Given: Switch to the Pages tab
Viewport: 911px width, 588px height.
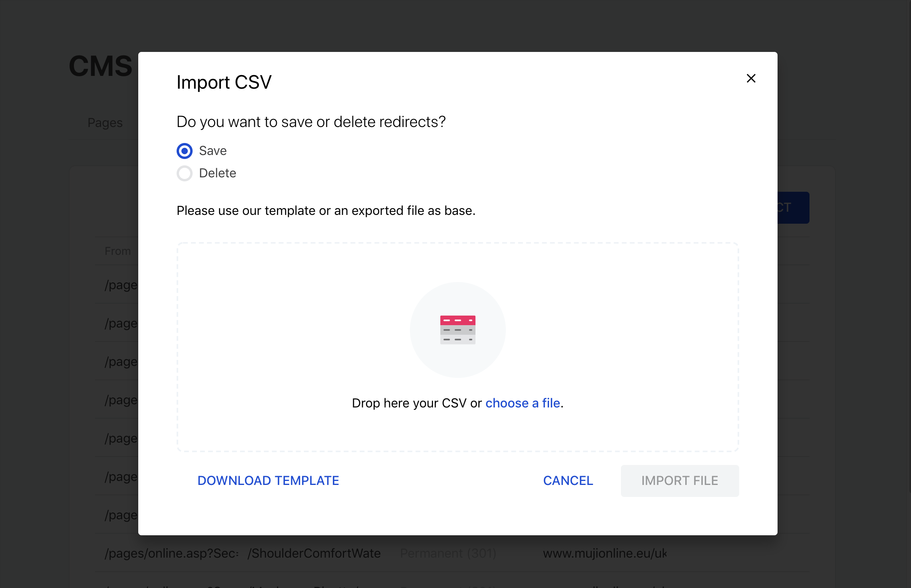Looking at the screenshot, I should coord(105,123).
